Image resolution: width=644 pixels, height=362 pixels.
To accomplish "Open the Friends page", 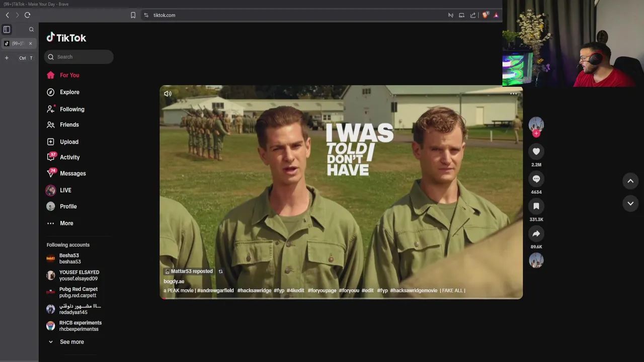I will 63,125.
